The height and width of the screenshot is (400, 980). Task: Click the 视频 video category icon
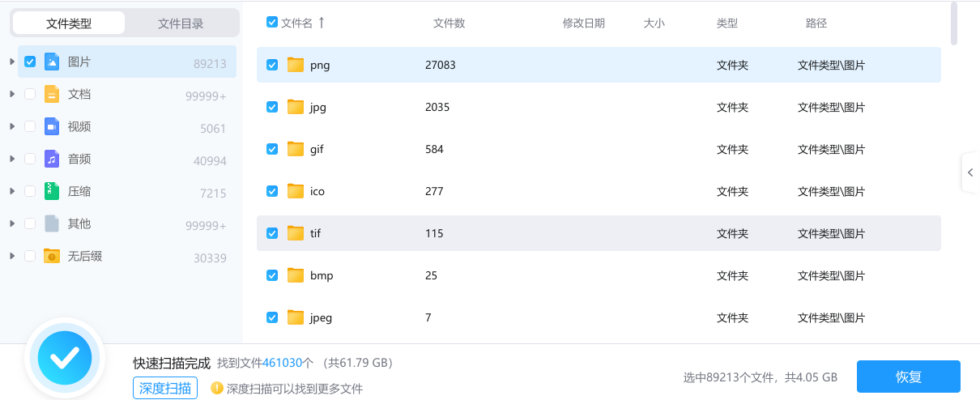[x=52, y=126]
